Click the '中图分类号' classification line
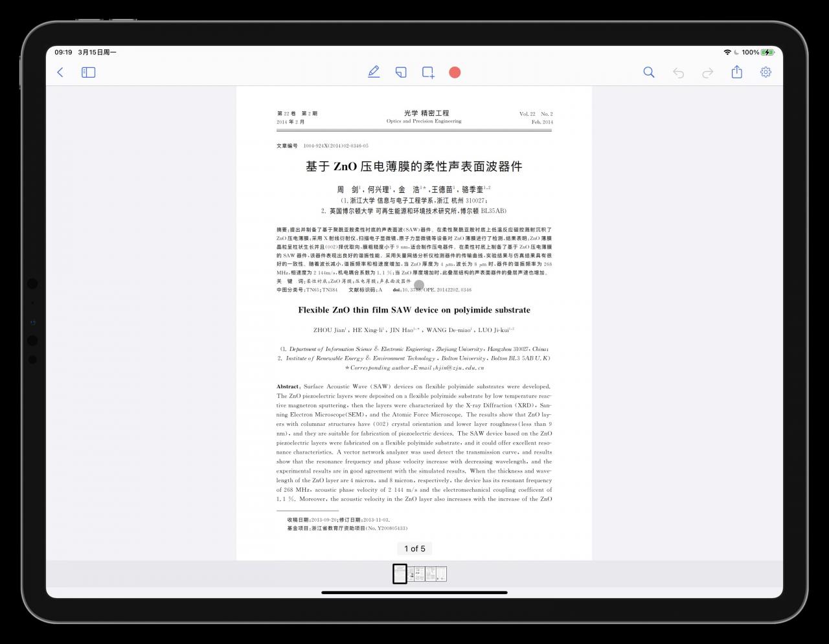Viewport: 829px width, 644px height. (374, 290)
